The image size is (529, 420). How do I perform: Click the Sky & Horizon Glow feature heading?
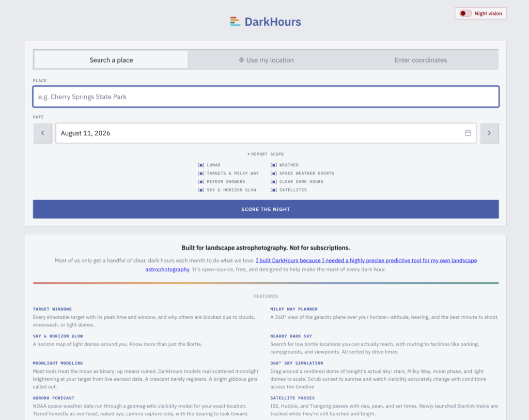58,336
